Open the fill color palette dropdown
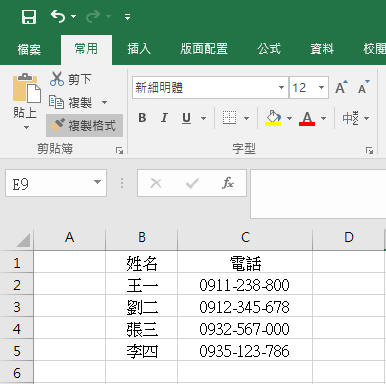The image size is (386, 384). pos(289,118)
